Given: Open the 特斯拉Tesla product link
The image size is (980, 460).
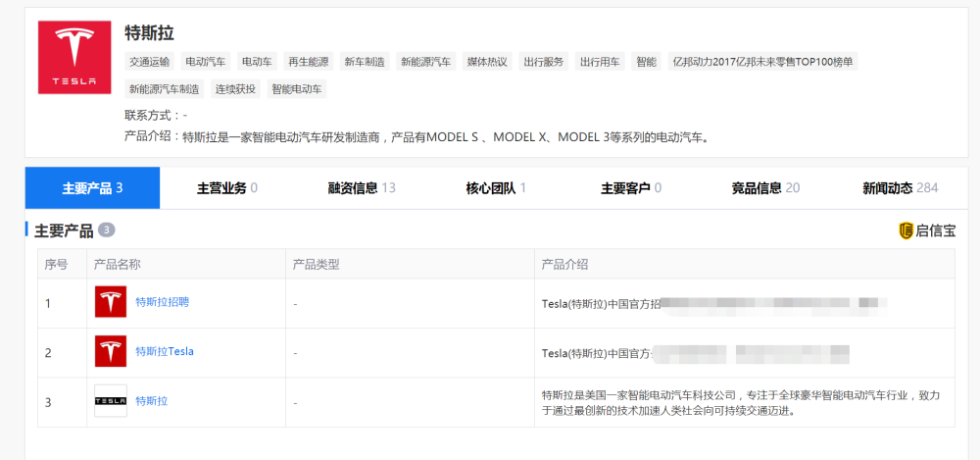Looking at the screenshot, I should tap(165, 351).
